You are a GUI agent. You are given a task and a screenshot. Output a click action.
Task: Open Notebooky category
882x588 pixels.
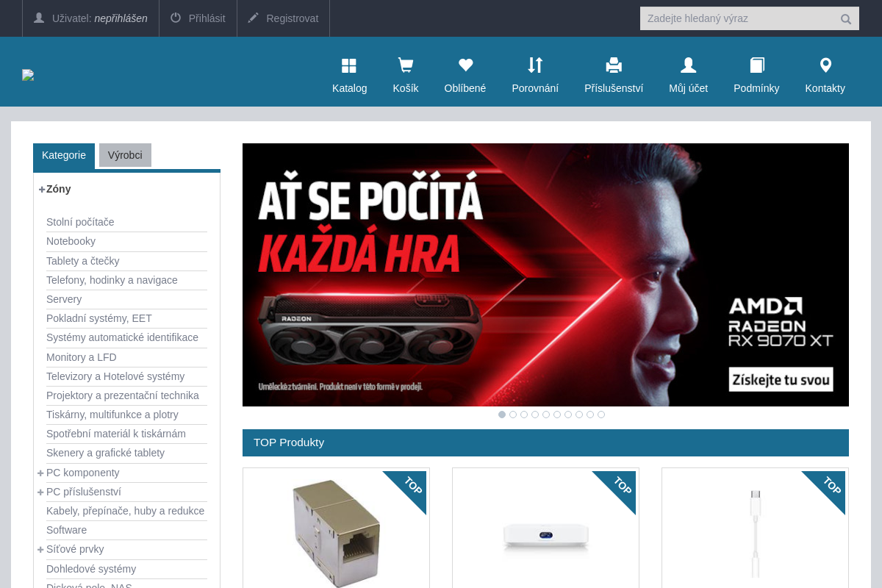click(71, 241)
